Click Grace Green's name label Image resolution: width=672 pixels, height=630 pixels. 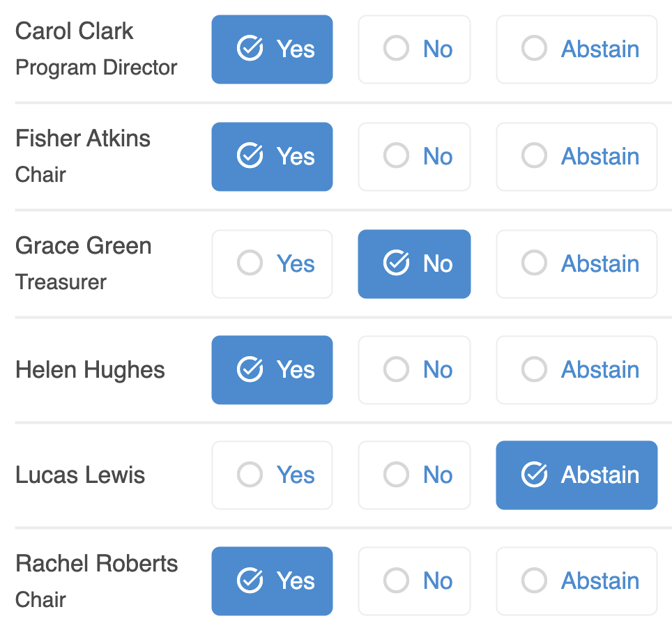pos(83,245)
